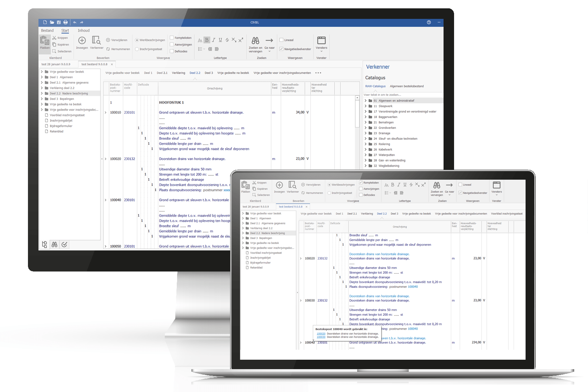The image size is (588, 392).
Task: Open the Algemeen bestekbestand catalog tab
Action: pos(407,86)
